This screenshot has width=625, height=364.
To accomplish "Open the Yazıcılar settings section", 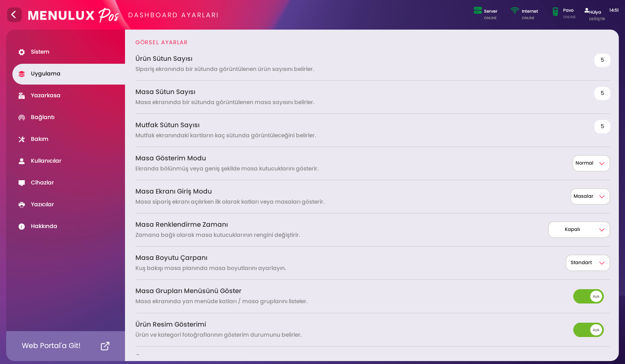I will pyautogui.click(x=69, y=205).
